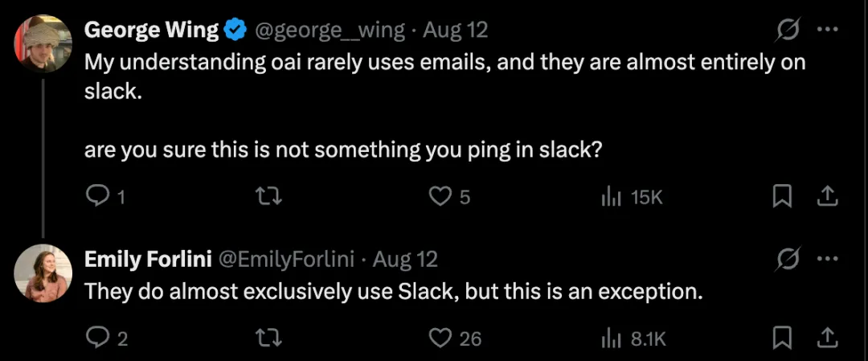Open the @george__wing profile handle
The image size is (868, 361).
(330, 31)
